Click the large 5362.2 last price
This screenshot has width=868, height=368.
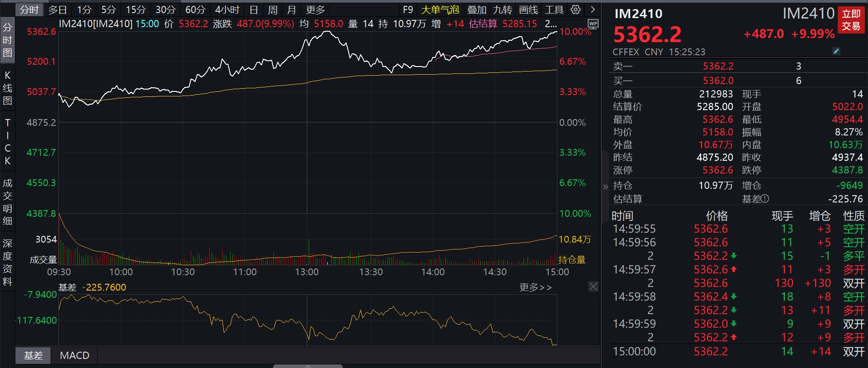647,34
